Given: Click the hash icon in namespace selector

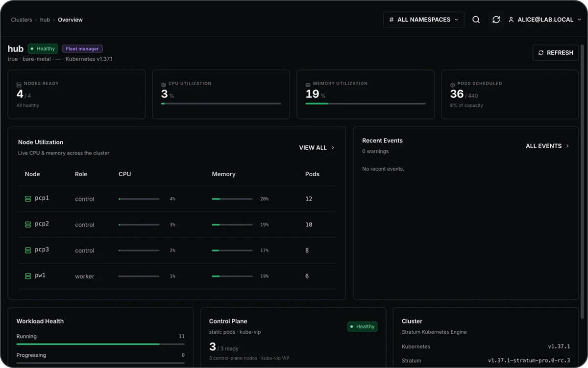Looking at the screenshot, I should coord(391,20).
